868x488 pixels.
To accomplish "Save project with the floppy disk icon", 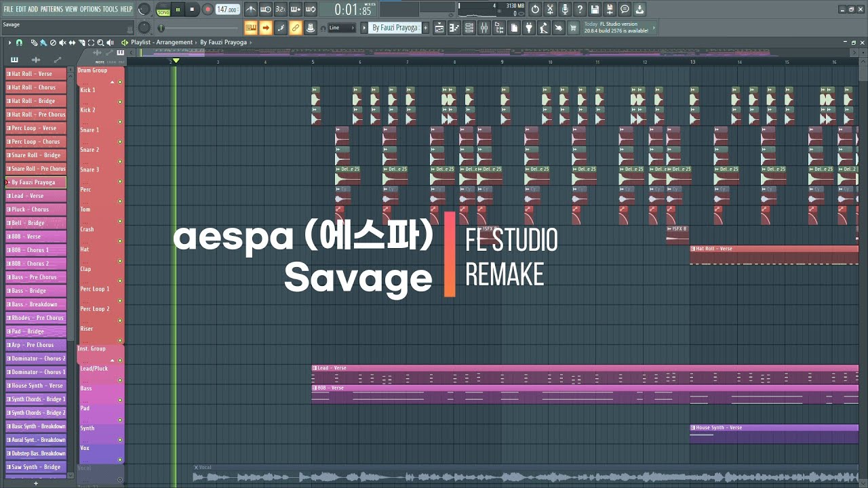I will pyautogui.click(x=595, y=9).
